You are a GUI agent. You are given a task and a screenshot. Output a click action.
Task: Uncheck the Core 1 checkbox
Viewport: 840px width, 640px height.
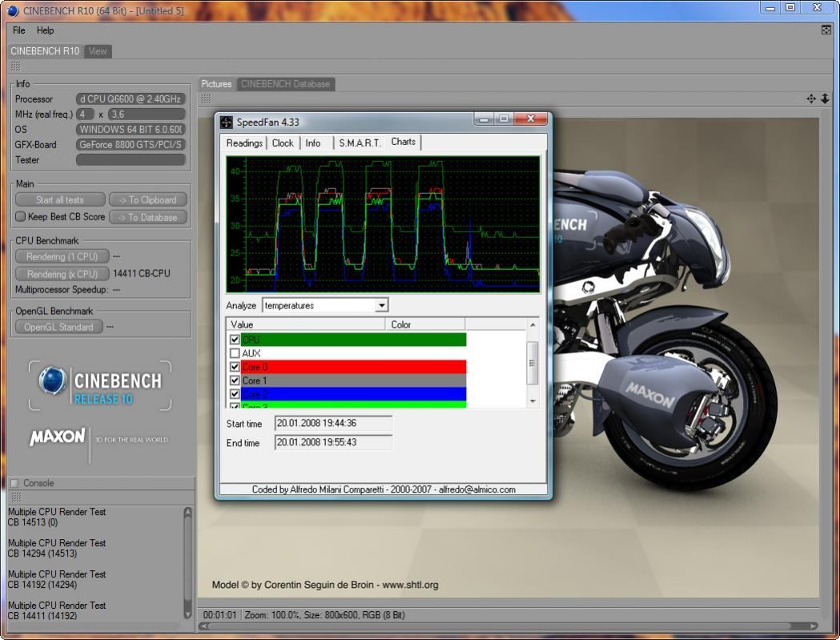pos(235,380)
